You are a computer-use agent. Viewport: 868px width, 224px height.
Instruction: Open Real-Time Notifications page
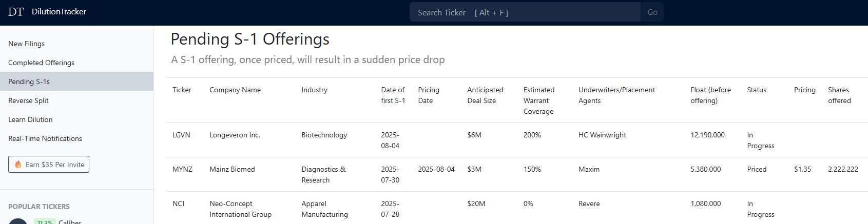pyautogui.click(x=45, y=138)
